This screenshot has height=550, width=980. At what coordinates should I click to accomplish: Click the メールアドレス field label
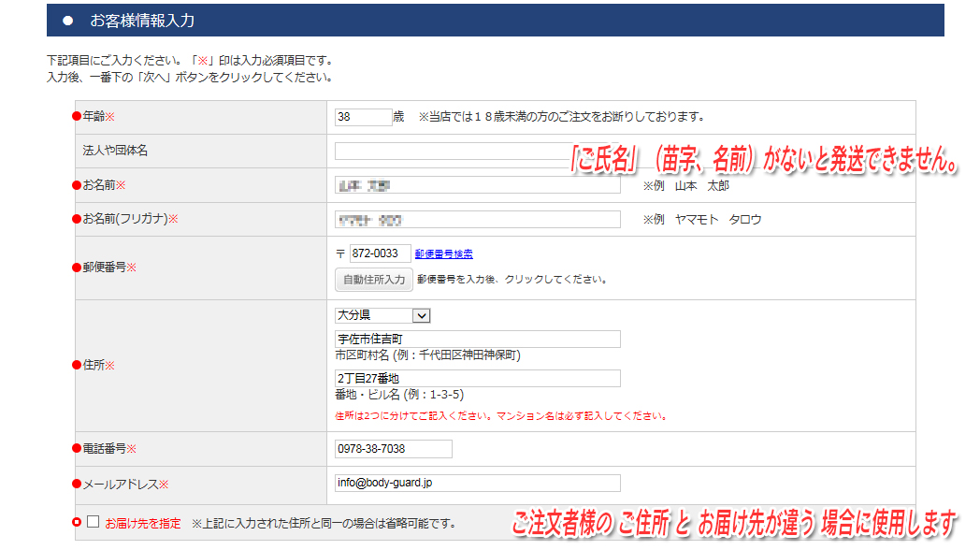[125, 485]
